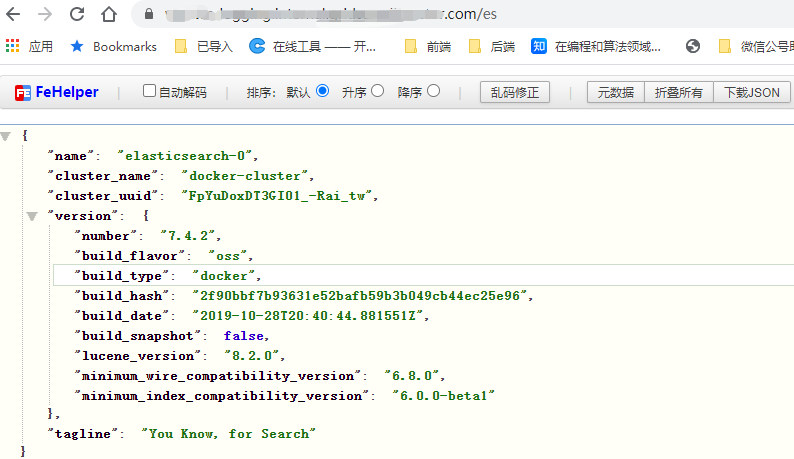Select the build_snapshot value false
794x459 pixels.
(244, 335)
